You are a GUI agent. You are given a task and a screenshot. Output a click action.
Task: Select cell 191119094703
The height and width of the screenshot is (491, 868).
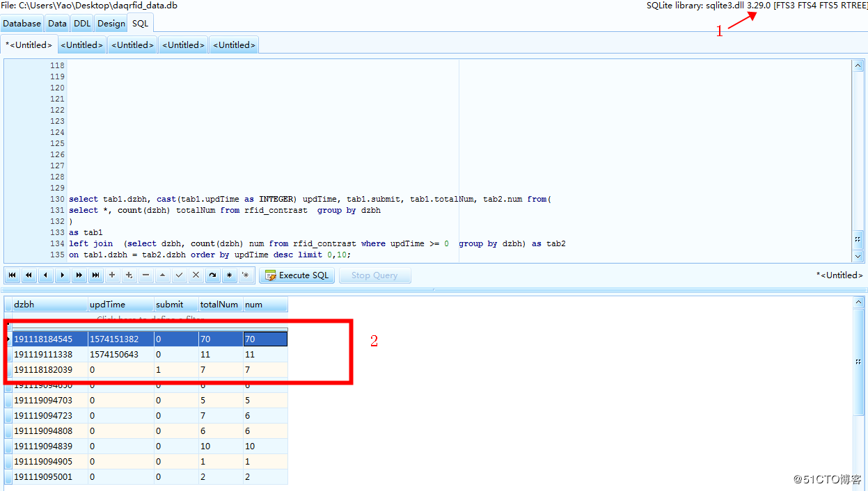pyautogui.click(x=50, y=401)
